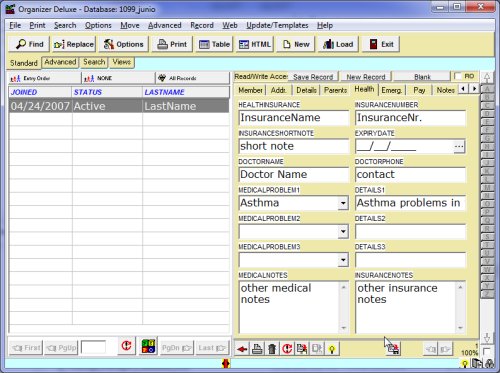The height and width of the screenshot is (373, 500).
Task: Move the record tabs left with arrow
Action: click(x=463, y=89)
